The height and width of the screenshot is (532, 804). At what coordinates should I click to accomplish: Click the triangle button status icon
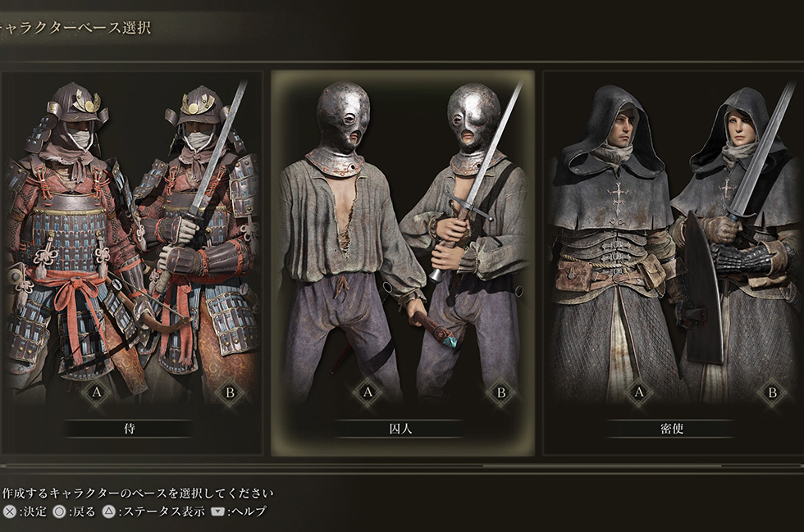(x=108, y=512)
